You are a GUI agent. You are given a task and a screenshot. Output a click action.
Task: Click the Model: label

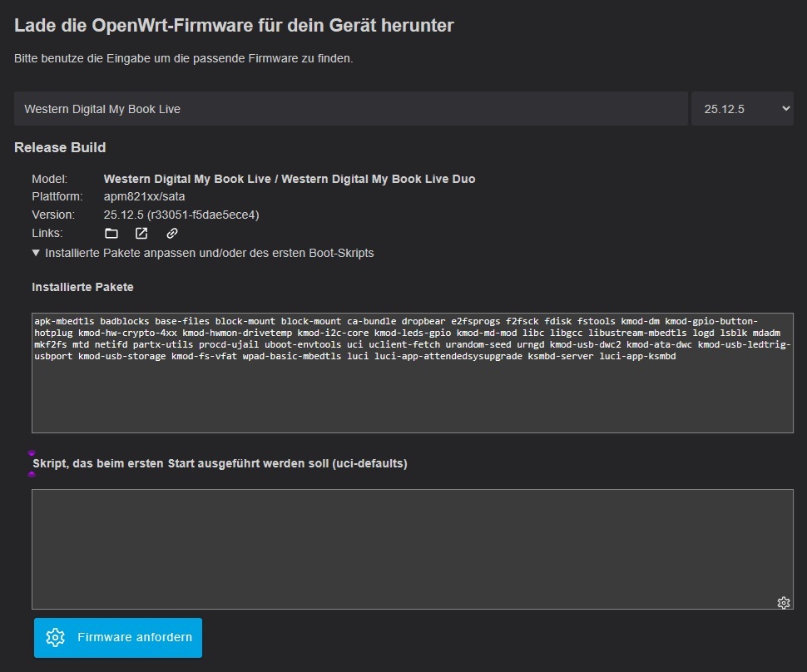(49, 179)
